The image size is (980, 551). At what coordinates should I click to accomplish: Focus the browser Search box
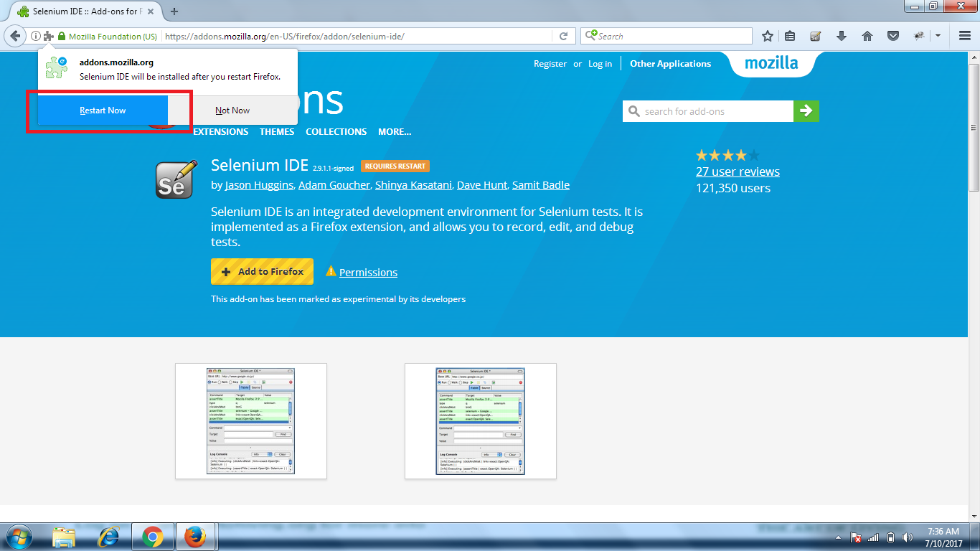point(666,36)
